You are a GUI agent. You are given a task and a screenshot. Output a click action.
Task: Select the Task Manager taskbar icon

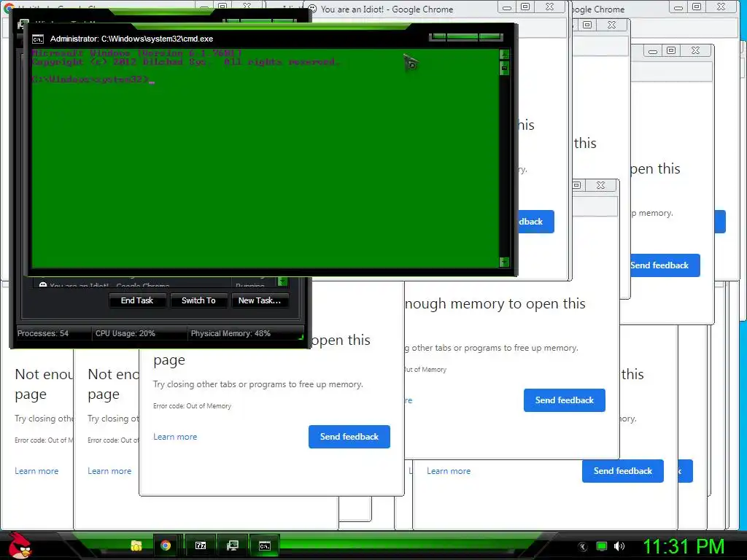tap(233, 545)
